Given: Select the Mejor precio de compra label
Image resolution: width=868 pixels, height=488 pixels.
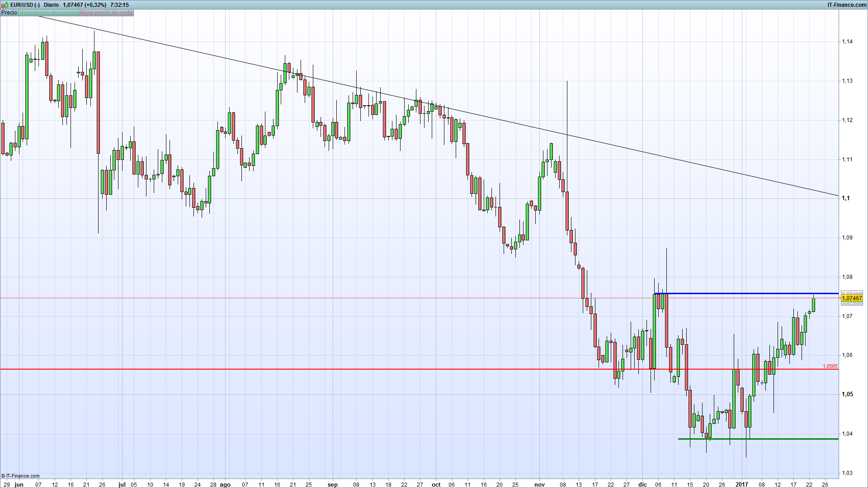Looking at the screenshot, I should (x=48, y=13).
